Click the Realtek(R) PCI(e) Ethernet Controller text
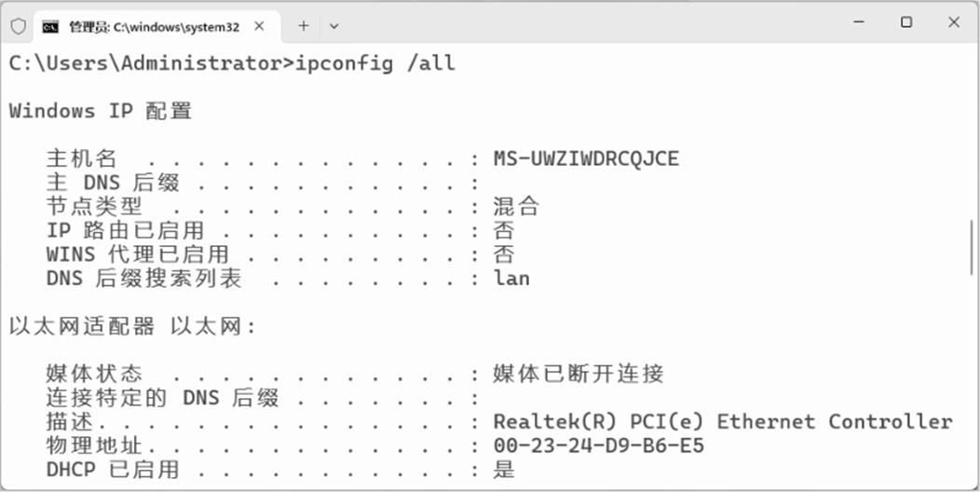The width and height of the screenshot is (980, 492). coord(722,421)
